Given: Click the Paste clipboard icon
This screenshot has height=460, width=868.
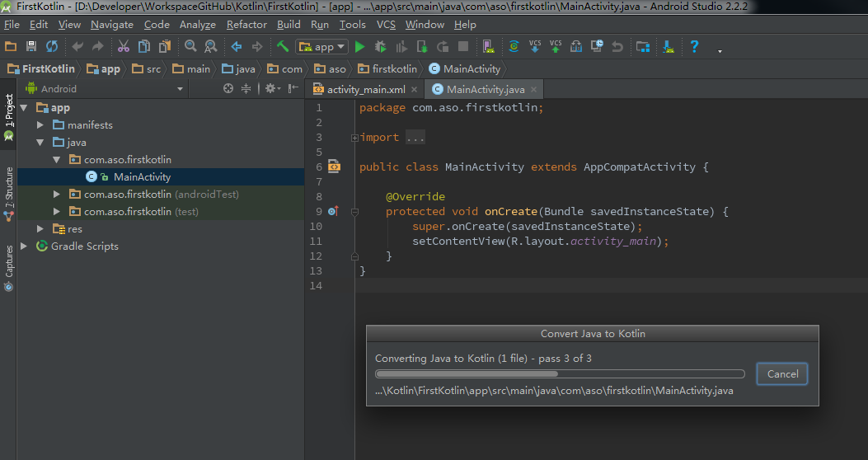Looking at the screenshot, I should pos(164,46).
